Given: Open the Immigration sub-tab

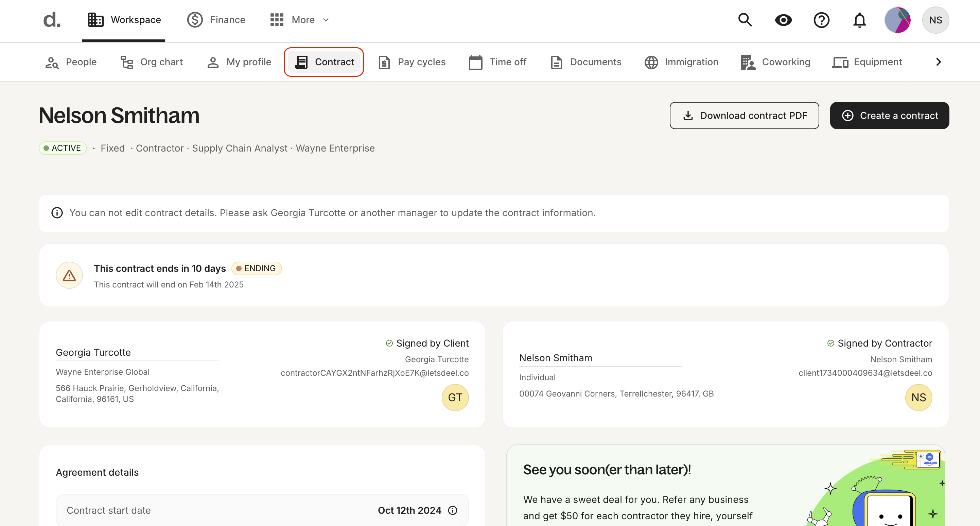Looking at the screenshot, I should point(681,62).
